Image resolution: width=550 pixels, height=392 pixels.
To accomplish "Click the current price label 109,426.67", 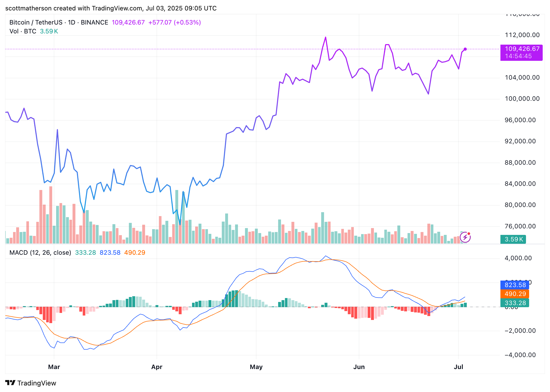I will 522,49.
